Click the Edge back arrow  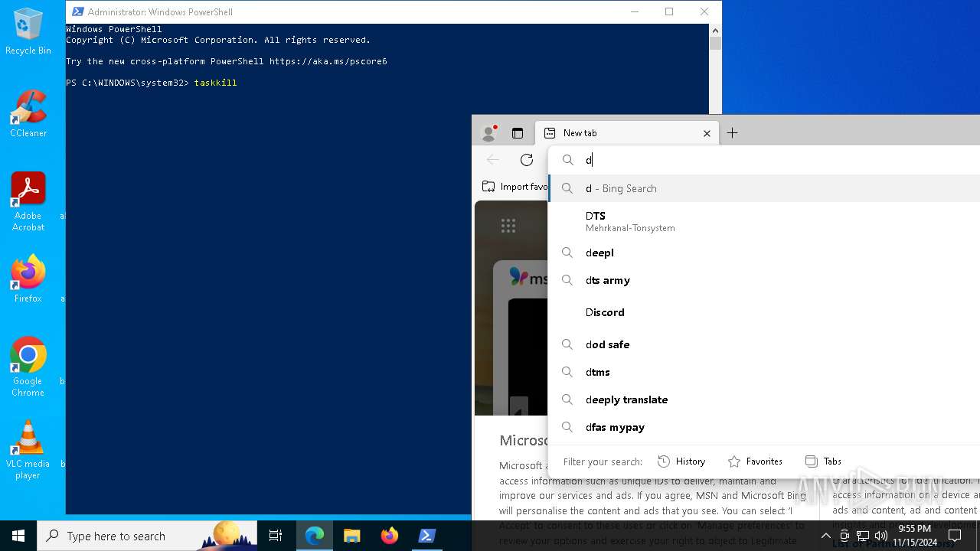coord(493,159)
